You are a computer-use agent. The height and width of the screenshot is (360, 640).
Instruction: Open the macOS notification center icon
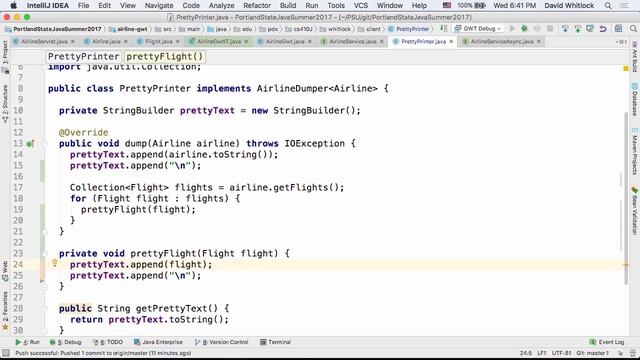point(624,6)
